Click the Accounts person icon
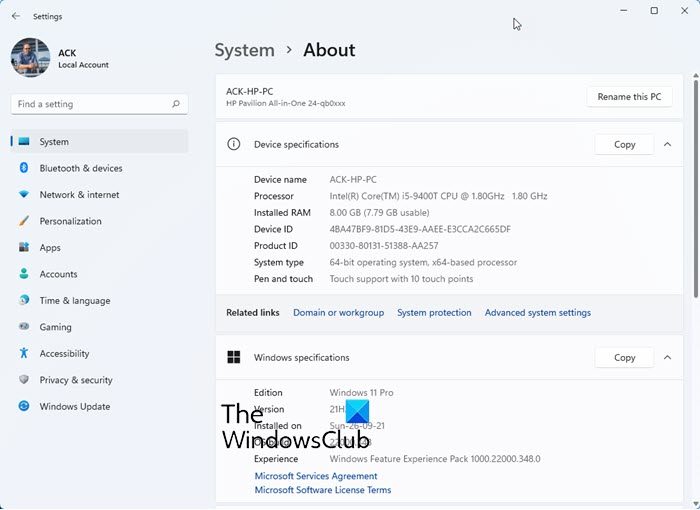This screenshot has width=700, height=510. pyautogui.click(x=24, y=274)
